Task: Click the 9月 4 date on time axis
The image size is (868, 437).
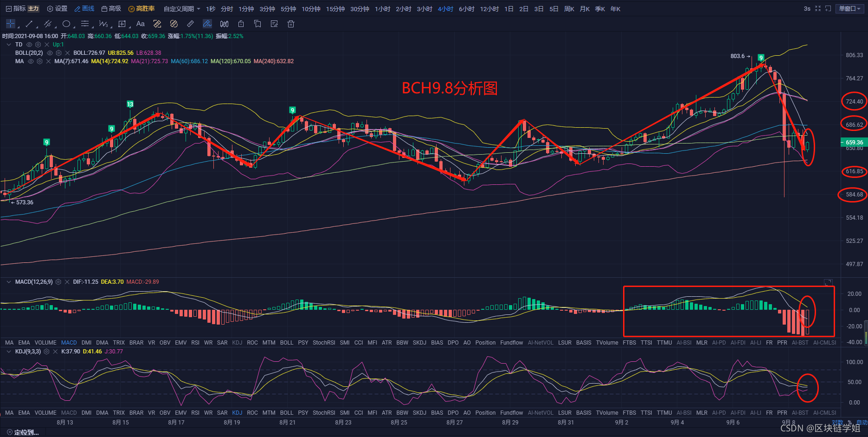Action: pyautogui.click(x=677, y=422)
